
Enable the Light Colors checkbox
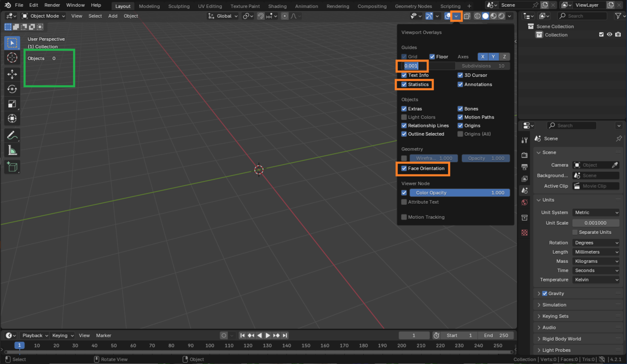pyautogui.click(x=404, y=118)
